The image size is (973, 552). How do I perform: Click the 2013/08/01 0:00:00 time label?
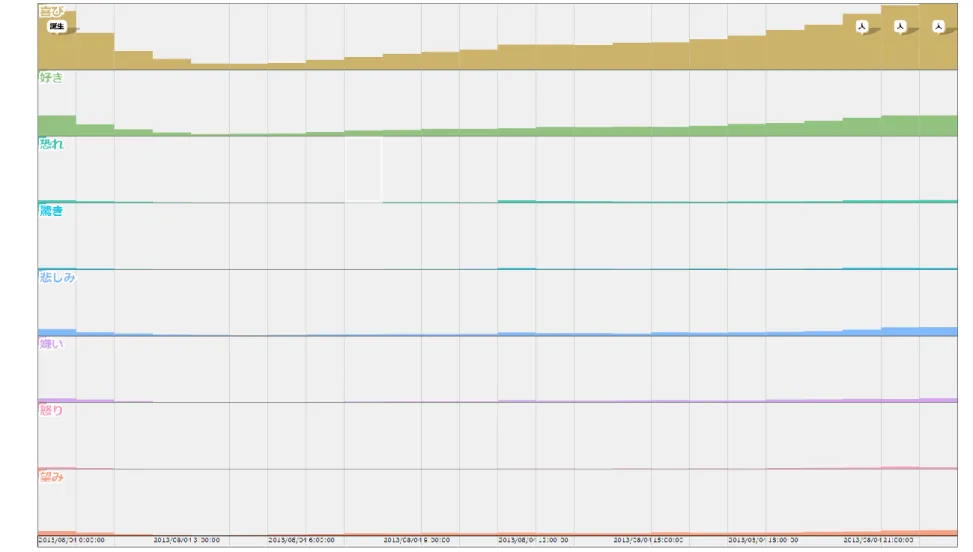tap(71, 540)
